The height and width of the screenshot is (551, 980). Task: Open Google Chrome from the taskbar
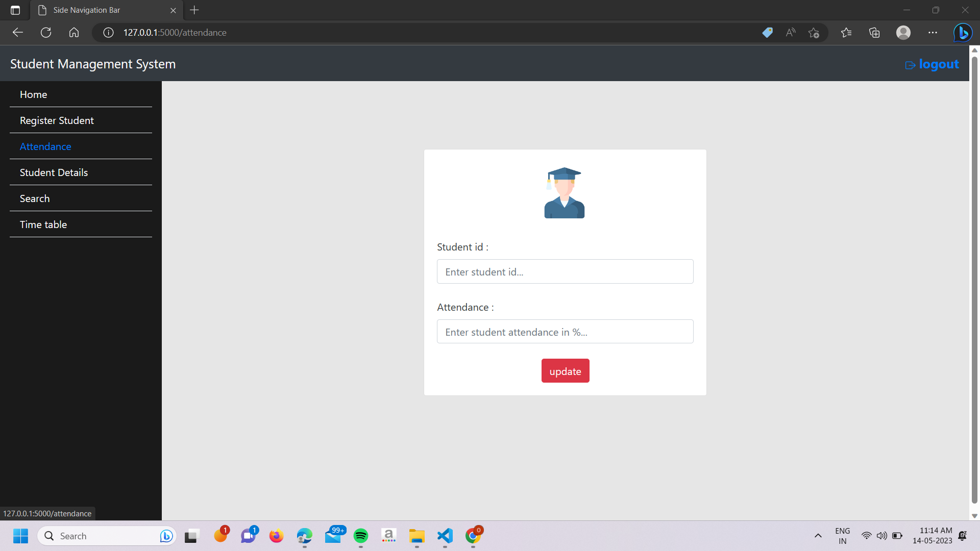(x=473, y=536)
